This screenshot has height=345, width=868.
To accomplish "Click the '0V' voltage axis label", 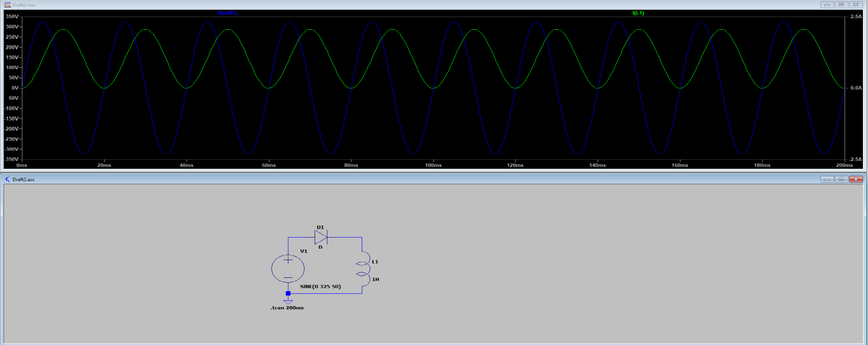I will (15, 88).
